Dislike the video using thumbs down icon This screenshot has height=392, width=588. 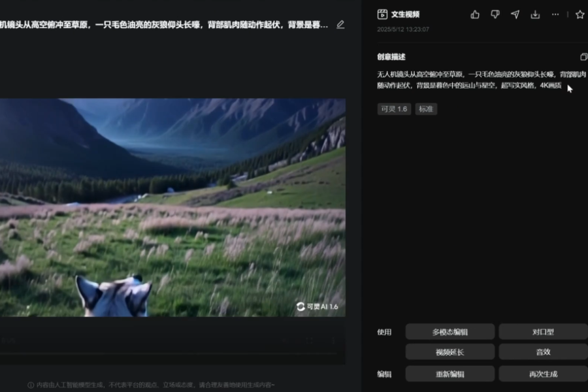(497, 14)
